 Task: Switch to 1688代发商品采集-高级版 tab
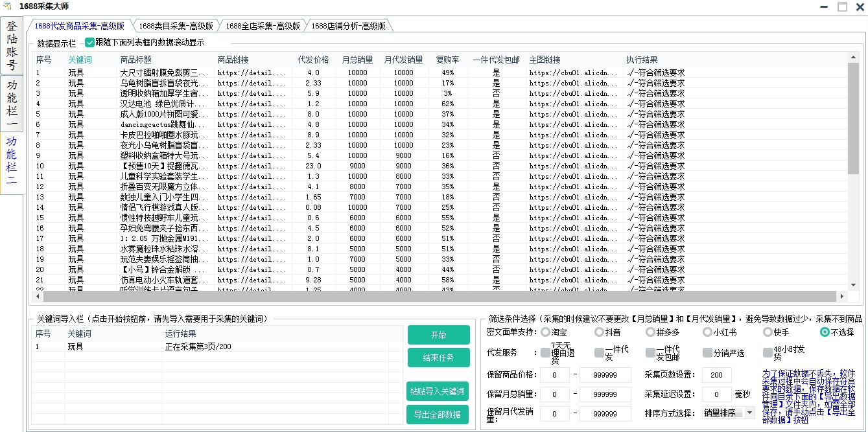(x=79, y=27)
